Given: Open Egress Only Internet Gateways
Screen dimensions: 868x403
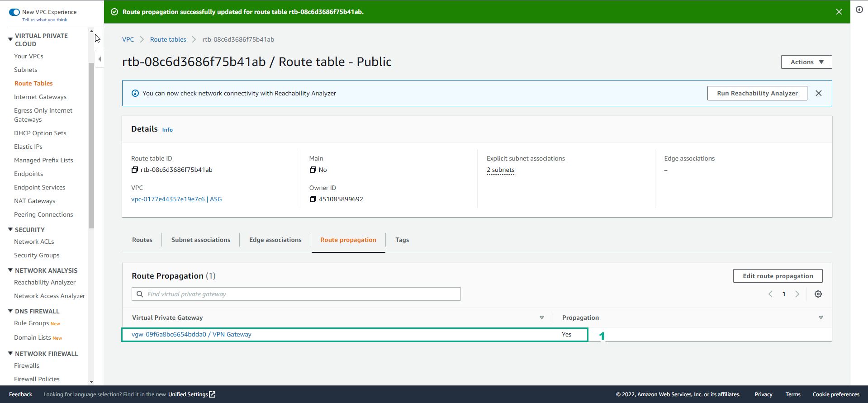Looking at the screenshot, I should [x=43, y=115].
